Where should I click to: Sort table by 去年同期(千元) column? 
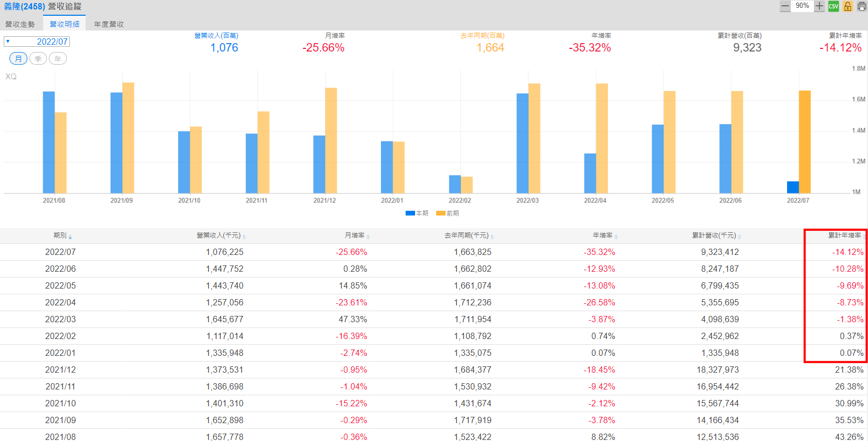pyautogui.click(x=469, y=235)
